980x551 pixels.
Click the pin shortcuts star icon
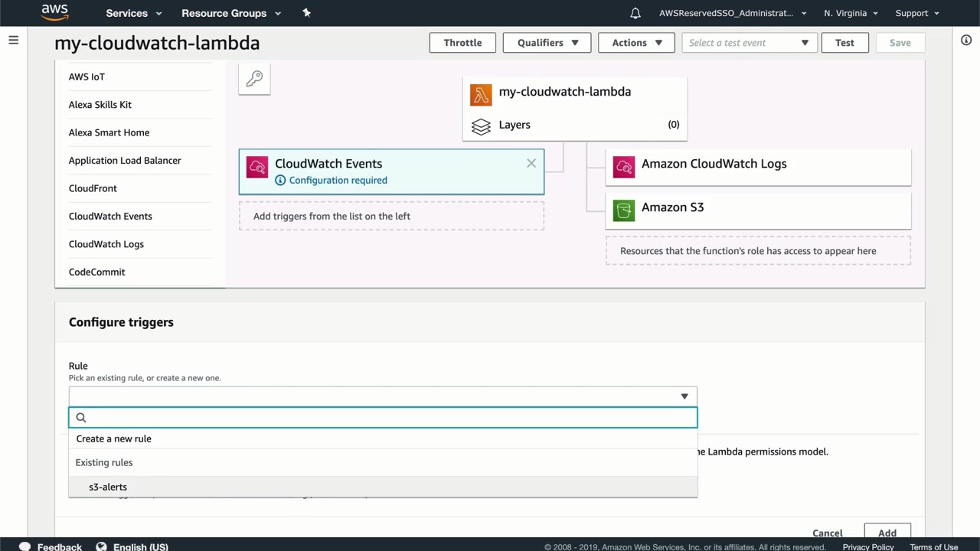point(306,13)
